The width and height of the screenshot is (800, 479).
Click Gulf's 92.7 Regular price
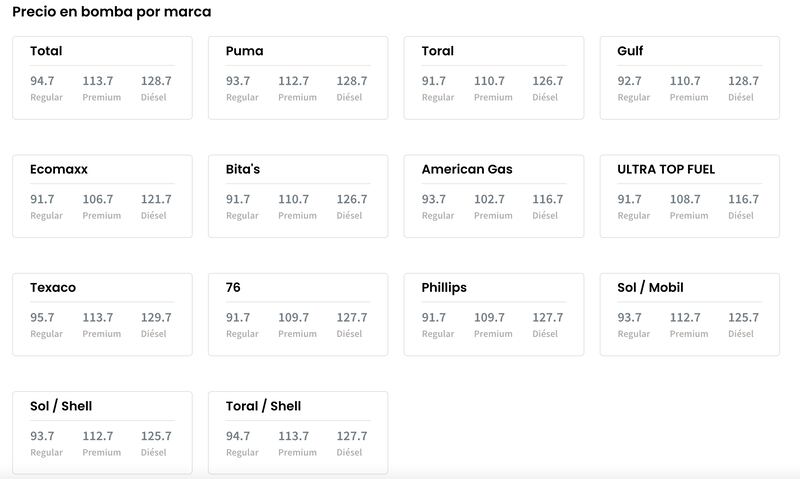tap(629, 81)
